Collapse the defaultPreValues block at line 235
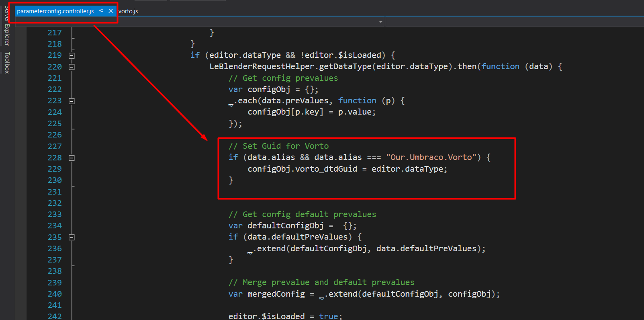Viewport: 644px width, 320px height. [x=72, y=237]
